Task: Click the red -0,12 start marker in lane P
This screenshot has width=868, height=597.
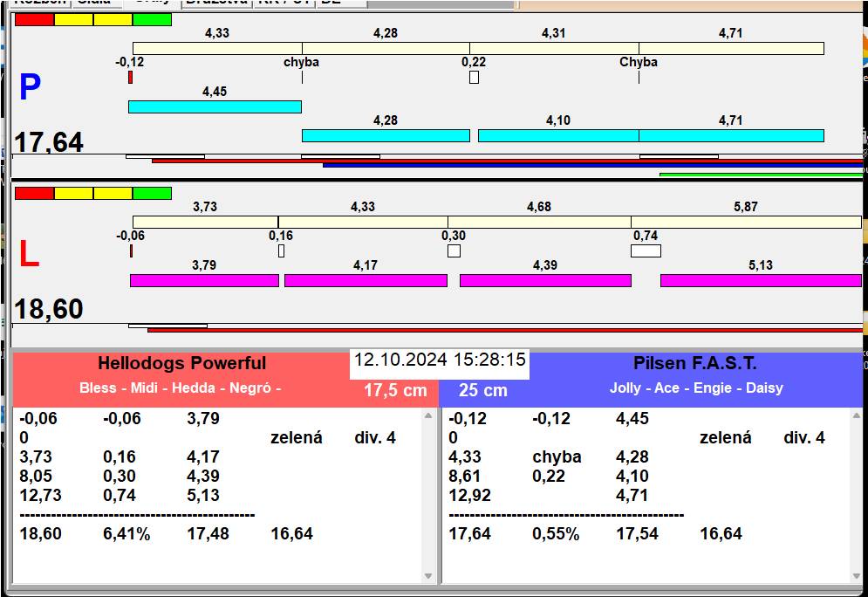Action: click(131, 77)
